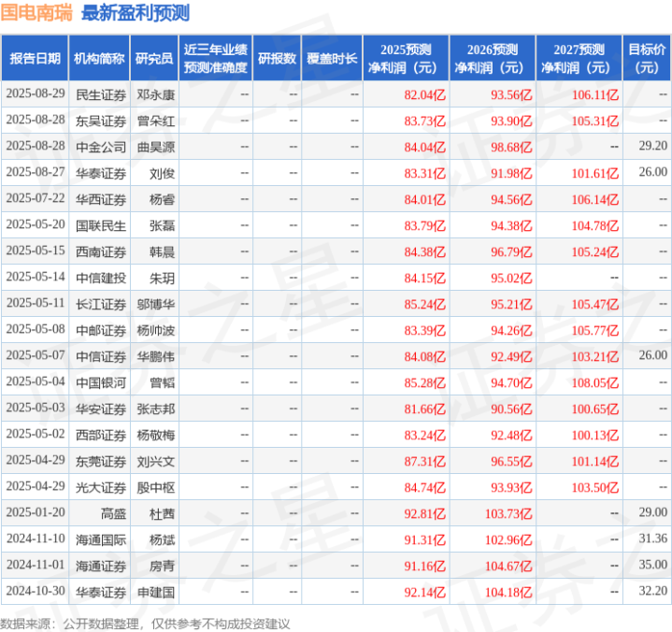The image size is (672, 632).
Task: Click the 最新盈利预测 heading
Action: pos(136,13)
